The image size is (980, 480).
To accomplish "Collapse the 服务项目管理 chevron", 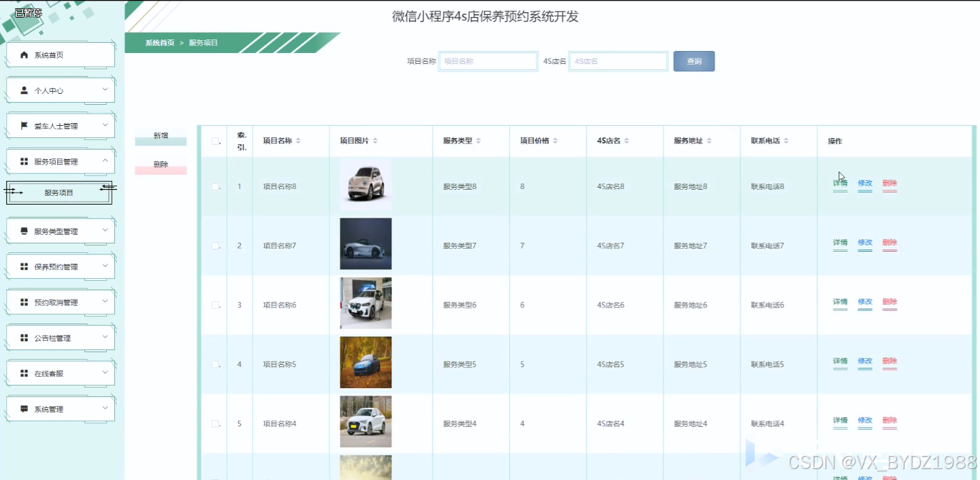I will [105, 160].
